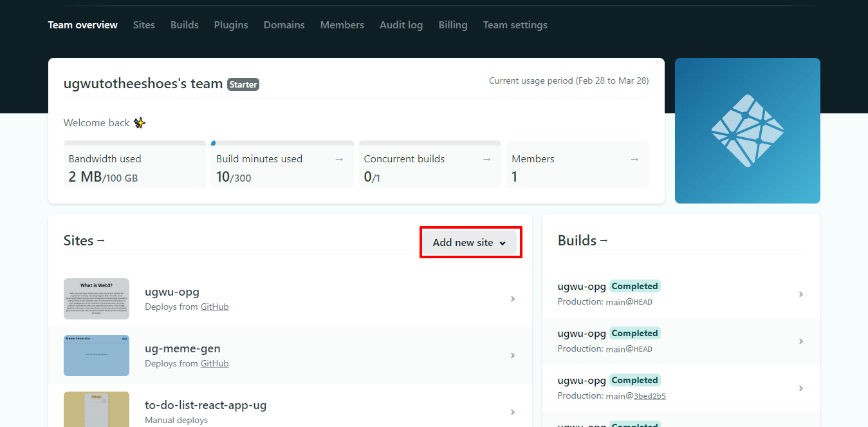Screen dimensions: 868x427
Task: Click the Netlify logo tile
Action: pos(748,131)
